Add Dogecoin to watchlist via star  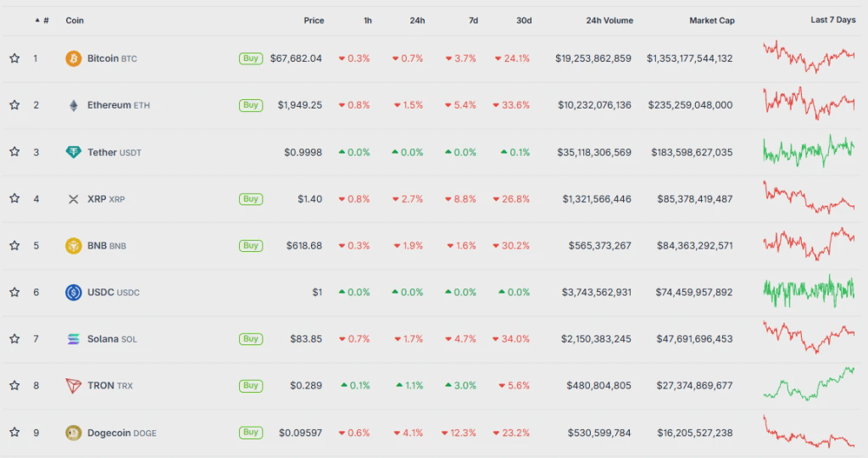(x=14, y=433)
